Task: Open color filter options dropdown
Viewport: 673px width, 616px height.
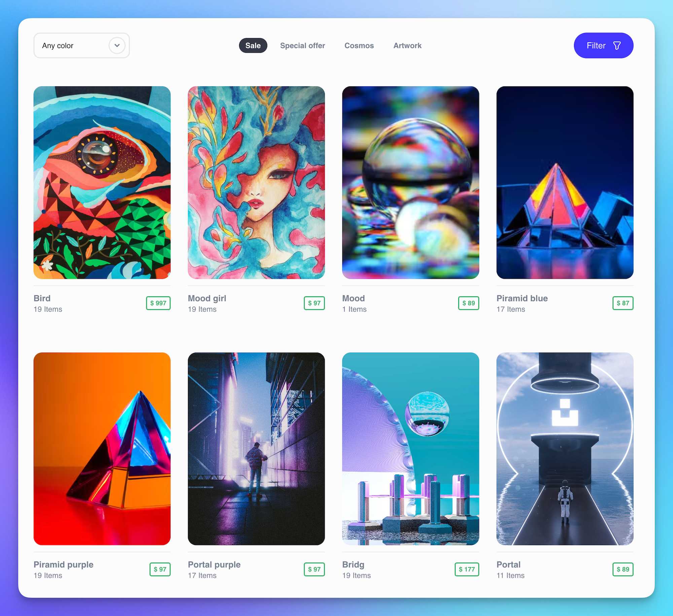Action: (117, 46)
